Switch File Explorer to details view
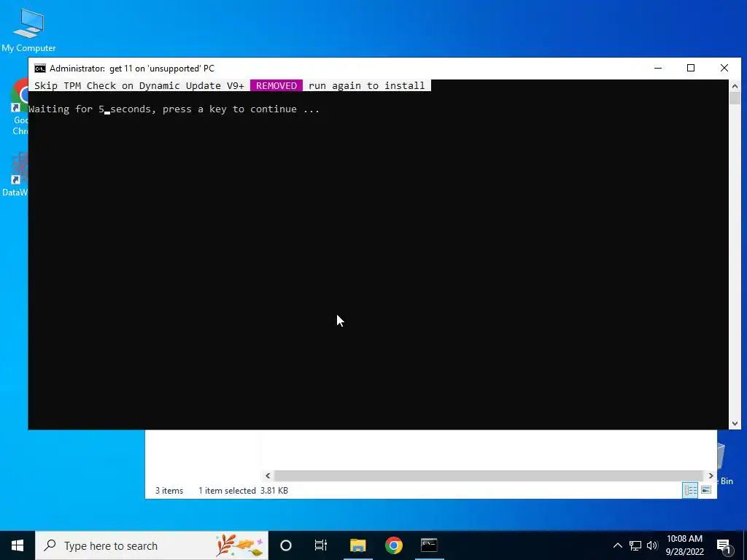The width and height of the screenshot is (747, 560). tap(690, 490)
